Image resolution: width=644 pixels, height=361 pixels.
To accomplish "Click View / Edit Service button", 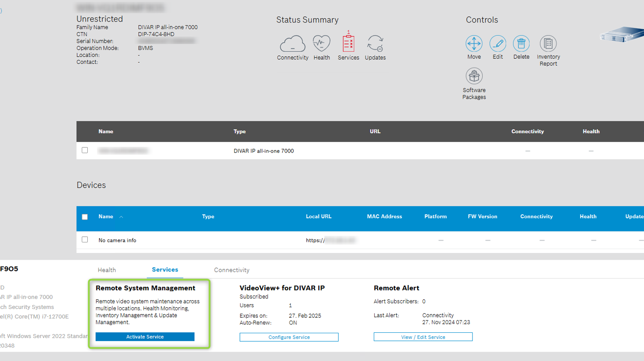I will tap(423, 337).
